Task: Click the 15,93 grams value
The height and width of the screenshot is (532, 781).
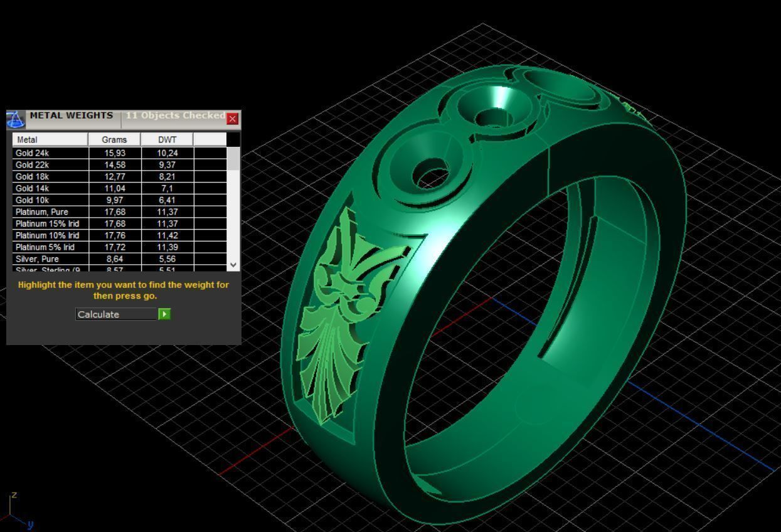Action: [115, 153]
